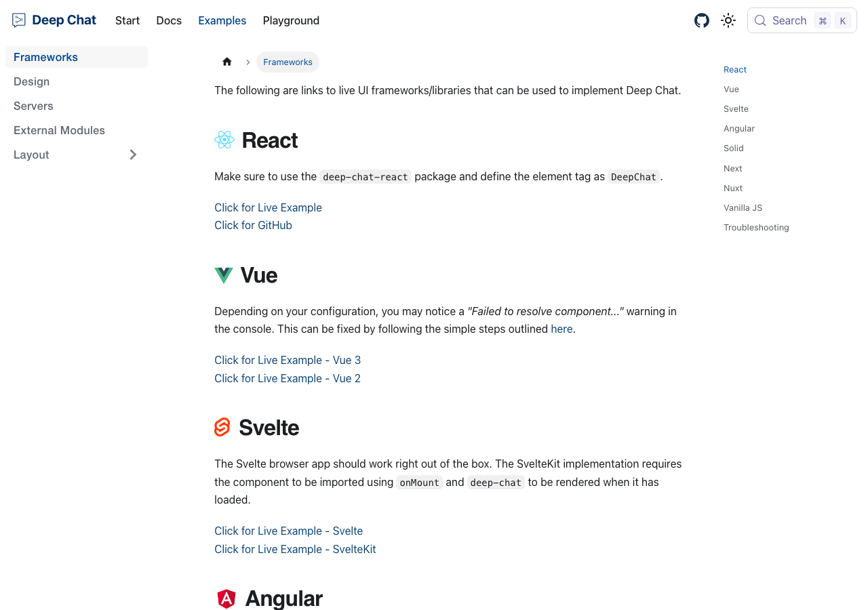
Task: Open the GitHub repository icon
Action: [x=702, y=20]
